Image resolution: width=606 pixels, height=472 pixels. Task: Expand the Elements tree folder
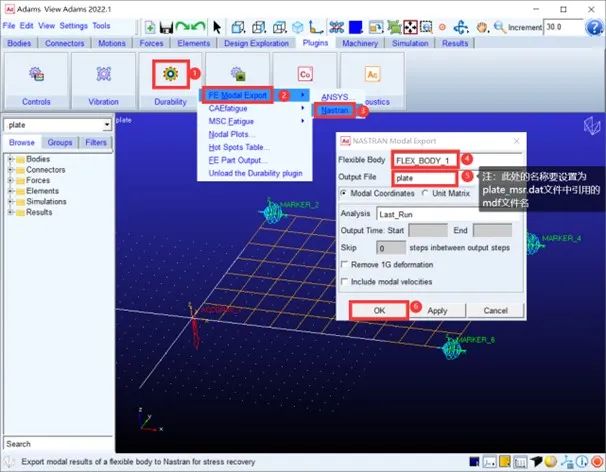click(10, 191)
